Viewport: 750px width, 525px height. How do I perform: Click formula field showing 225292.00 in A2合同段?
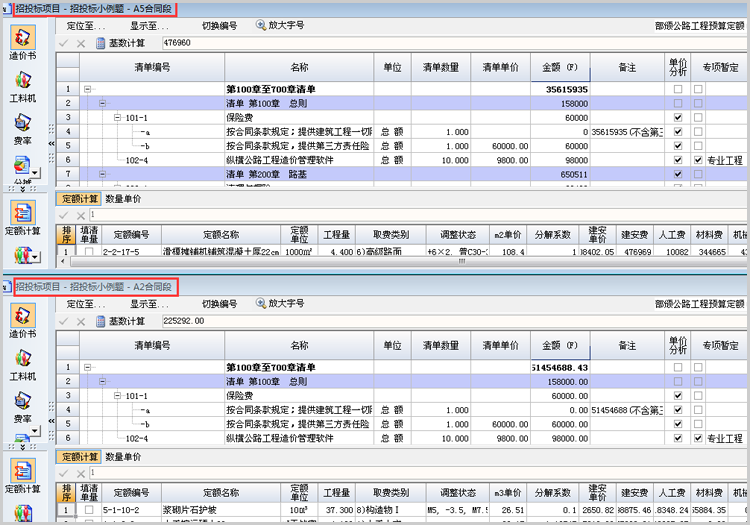click(454, 321)
